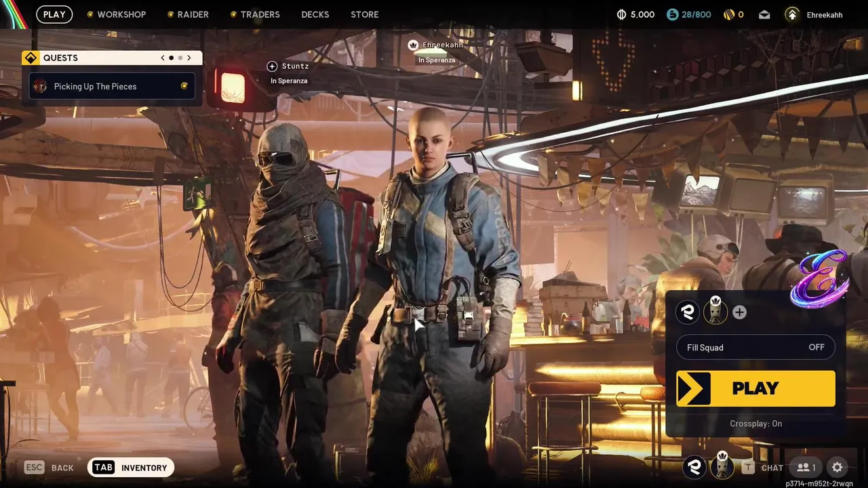Add a squad member with plus button
This screenshot has width=868, height=488.
click(x=739, y=312)
